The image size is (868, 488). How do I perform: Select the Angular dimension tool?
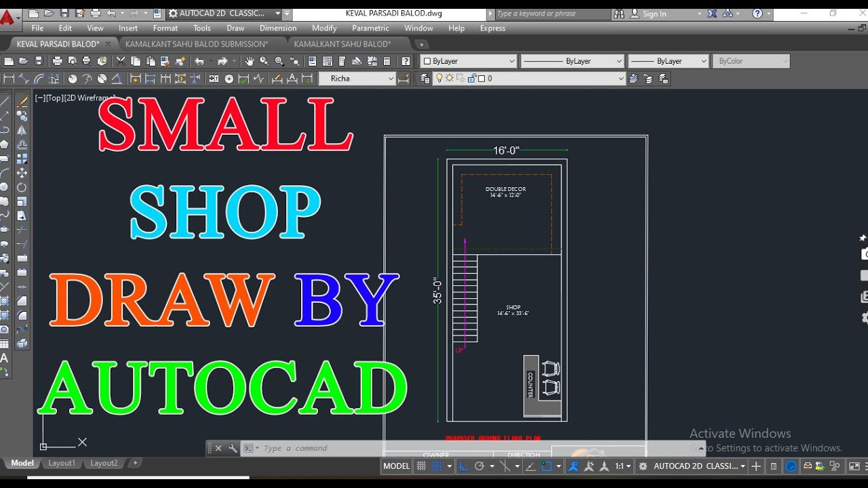[117, 79]
